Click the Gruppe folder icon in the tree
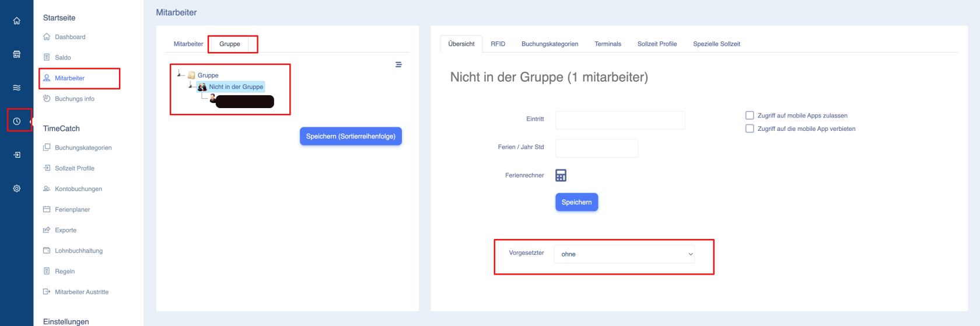The image size is (980, 326). (x=191, y=75)
